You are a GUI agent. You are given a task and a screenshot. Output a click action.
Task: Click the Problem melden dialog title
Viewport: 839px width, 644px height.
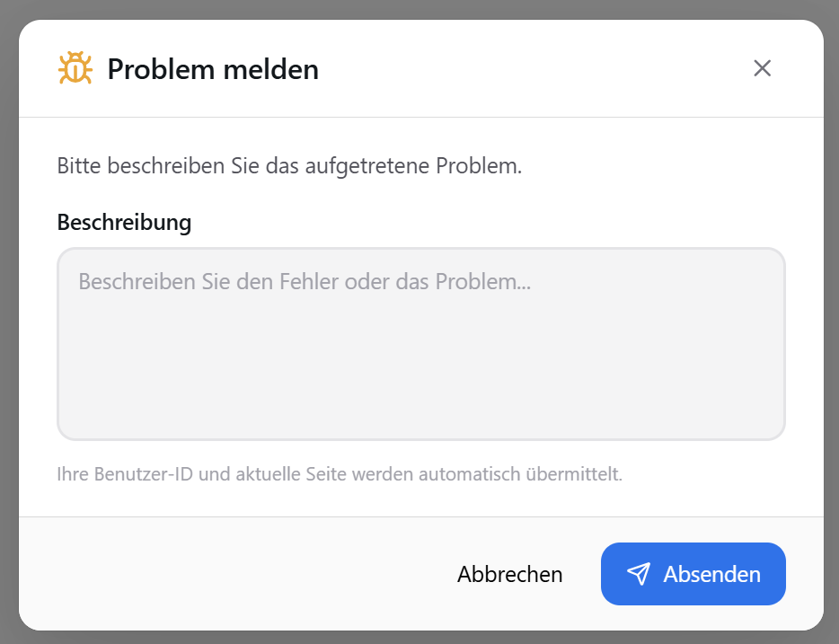212,69
